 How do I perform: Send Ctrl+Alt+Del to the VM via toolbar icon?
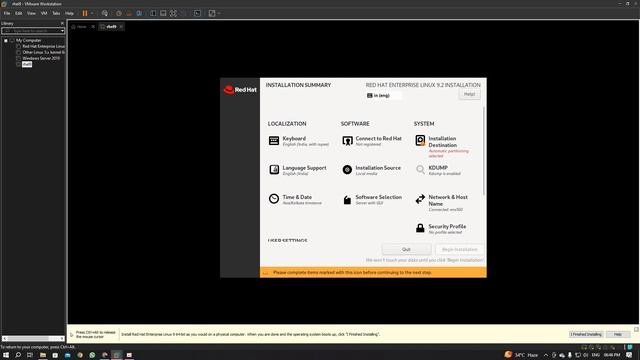pos(105,13)
